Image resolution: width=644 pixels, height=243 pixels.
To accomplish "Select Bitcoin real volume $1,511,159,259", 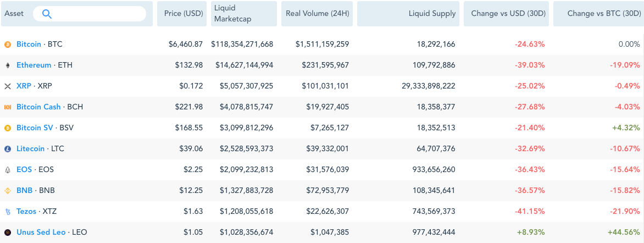I will [323, 44].
